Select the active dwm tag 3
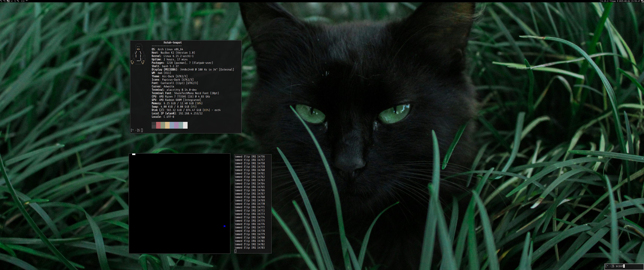The height and width of the screenshot is (270, 644). click(x=8, y=1)
